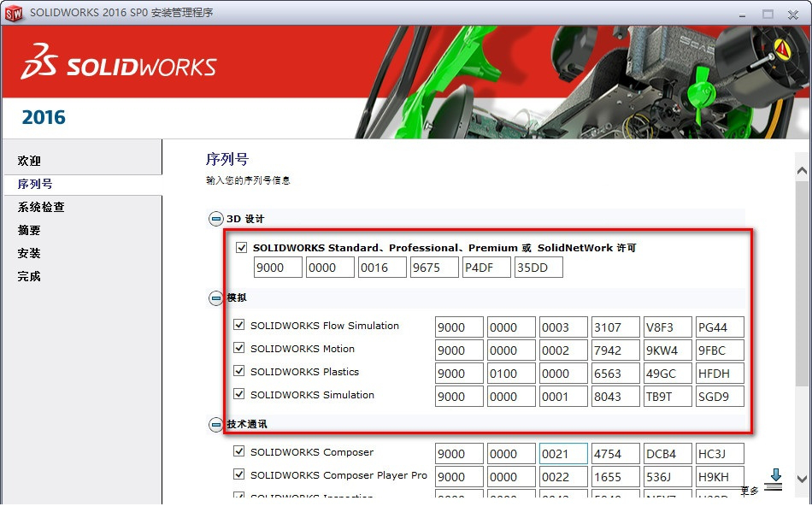The image size is (812, 524).
Task: Click Simulation serial field TB9T
Action: (x=668, y=396)
